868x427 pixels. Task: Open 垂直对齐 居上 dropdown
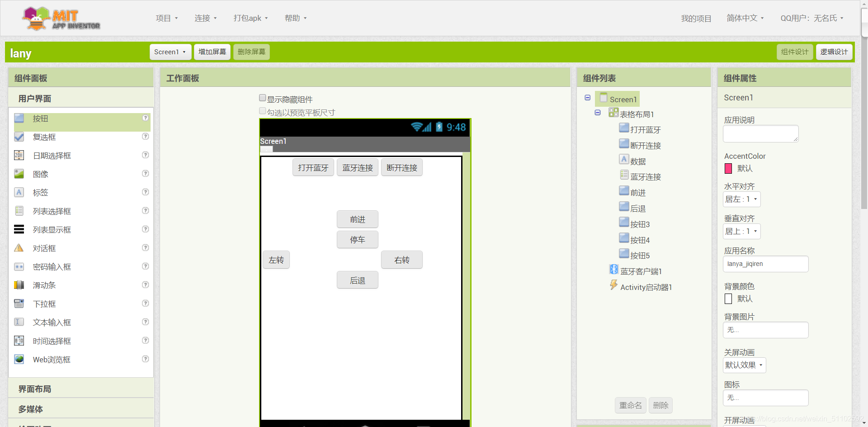click(742, 232)
